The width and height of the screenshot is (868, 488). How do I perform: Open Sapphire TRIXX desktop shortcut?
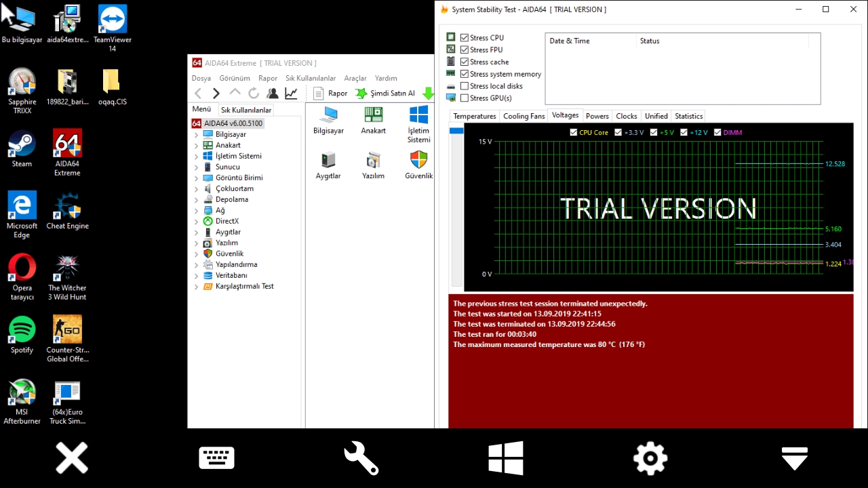(22, 91)
